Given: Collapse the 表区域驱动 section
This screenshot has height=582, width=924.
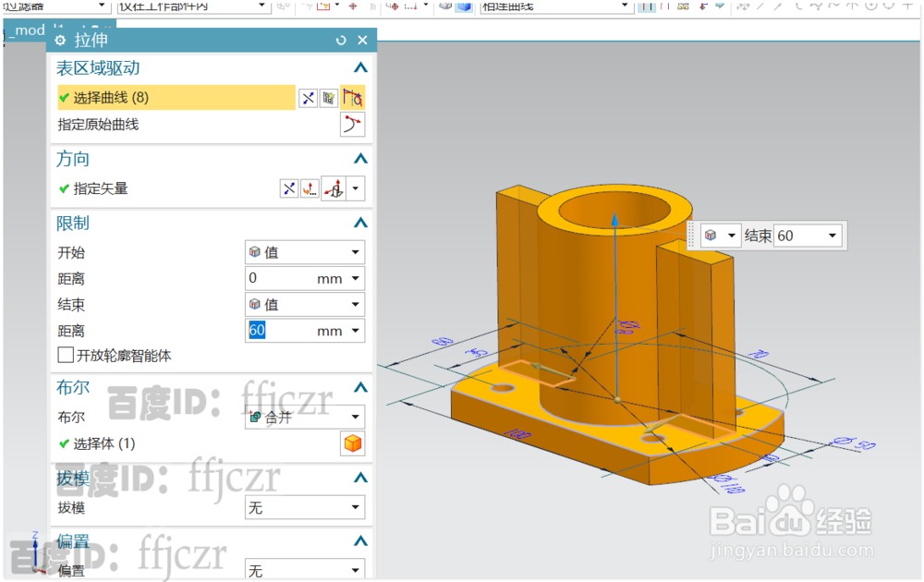Looking at the screenshot, I should [x=360, y=67].
